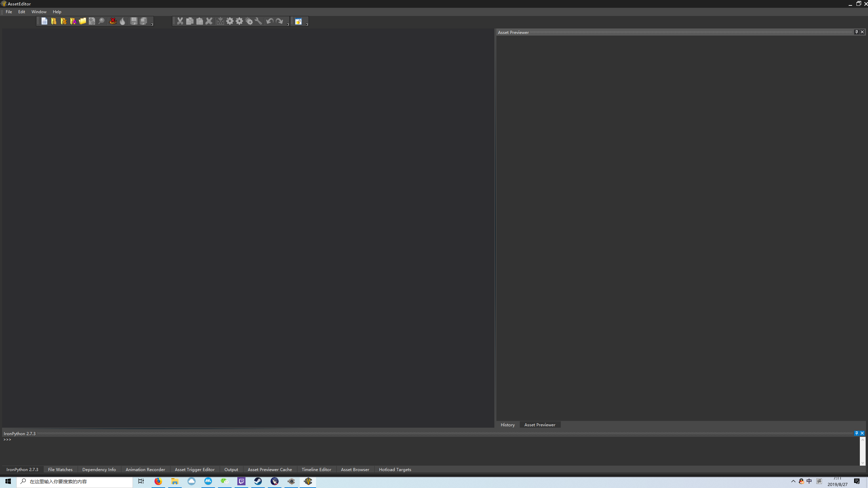Open Task View on the taskbar
This screenshot has height=488, width=868.
tap(141, 482)
